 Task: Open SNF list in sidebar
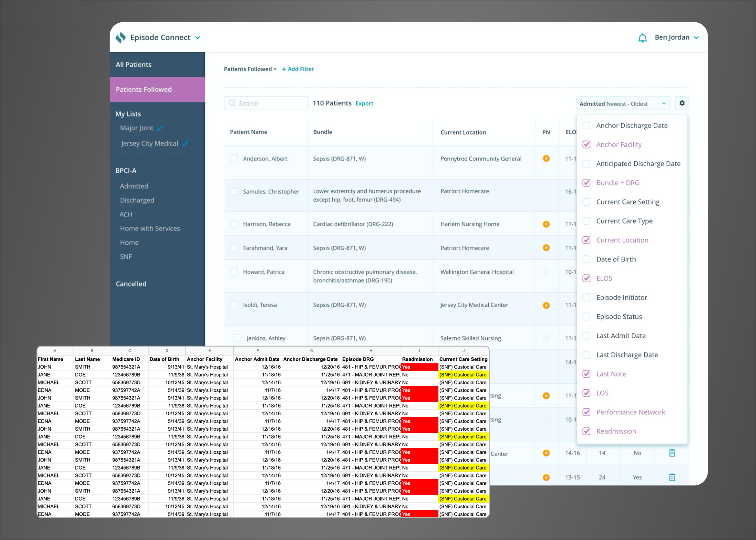click(126, 257)
